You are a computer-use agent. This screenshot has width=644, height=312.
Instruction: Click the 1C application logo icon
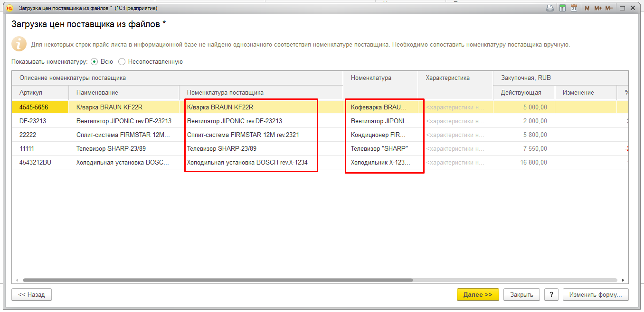coord(9,8)
